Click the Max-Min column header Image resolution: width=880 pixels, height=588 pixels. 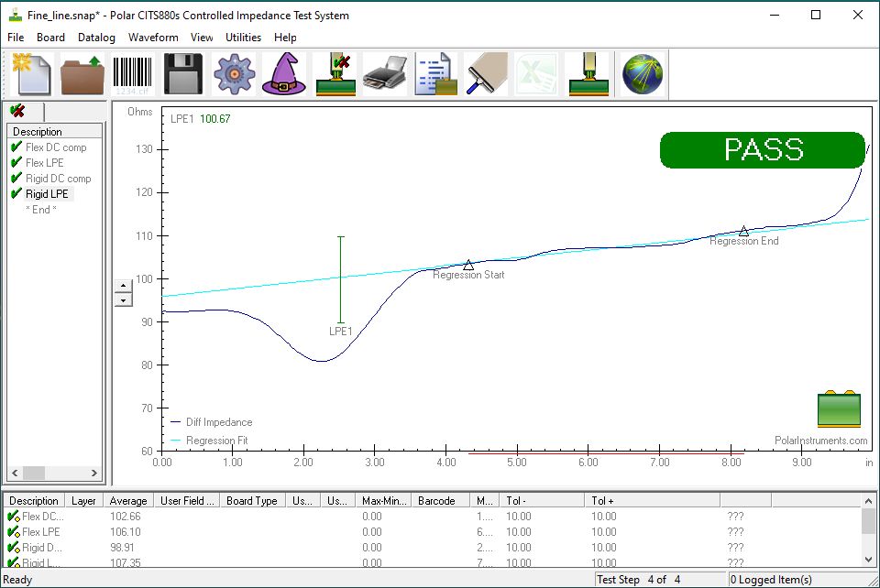[384, 501]
